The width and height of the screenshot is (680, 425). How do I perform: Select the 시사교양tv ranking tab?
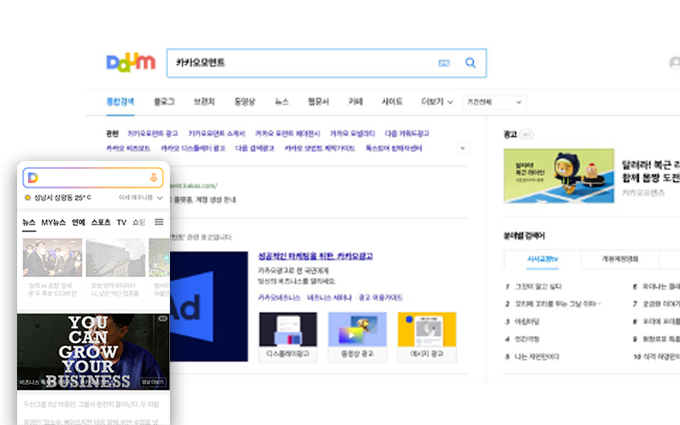pyautogui.click(x=542, y=259)
